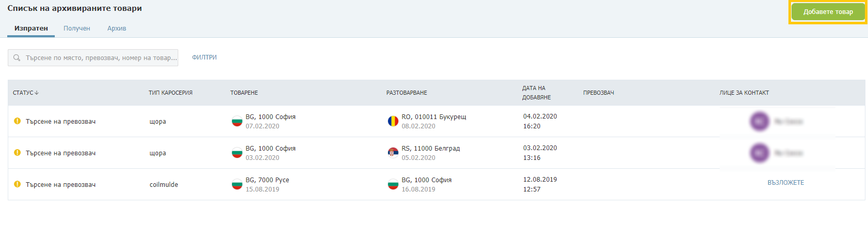Click the Romanian flag icon for Букурещ
Image resolution: width=868 pixels, height=235 pixels.
point(393,121)
